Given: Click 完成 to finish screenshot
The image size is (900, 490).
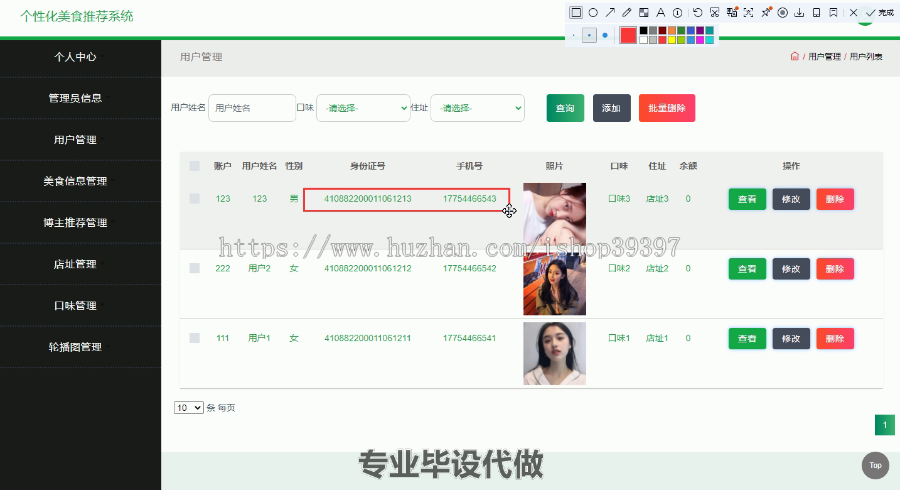Looking at the screenshot, I should coord(880,13).
